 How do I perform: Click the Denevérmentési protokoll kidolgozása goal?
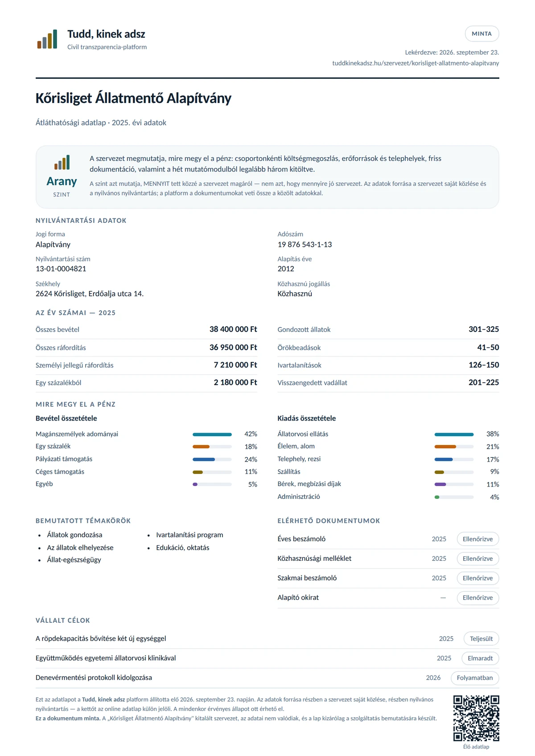pos(94,678)
